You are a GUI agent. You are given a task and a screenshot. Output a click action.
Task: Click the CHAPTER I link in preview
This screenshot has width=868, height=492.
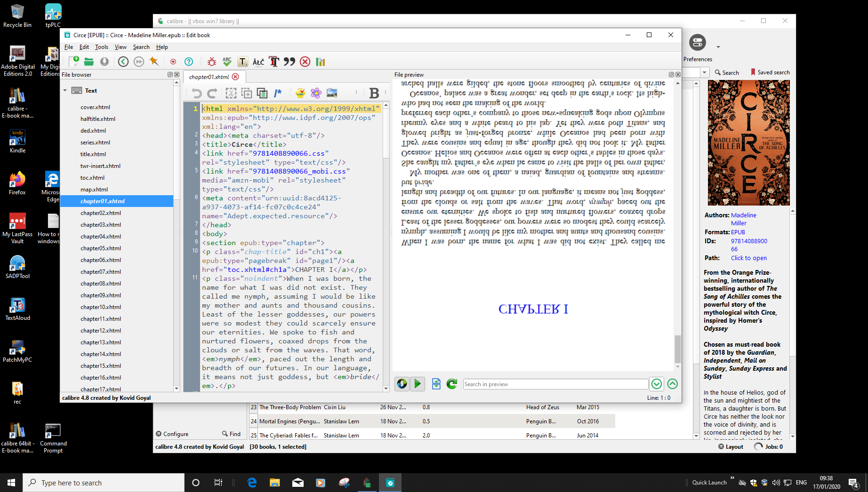533,309
